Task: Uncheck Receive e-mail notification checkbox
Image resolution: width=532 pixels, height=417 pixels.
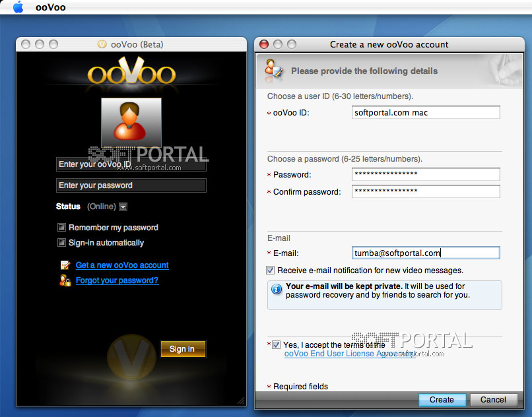Action: pos(271,271)
